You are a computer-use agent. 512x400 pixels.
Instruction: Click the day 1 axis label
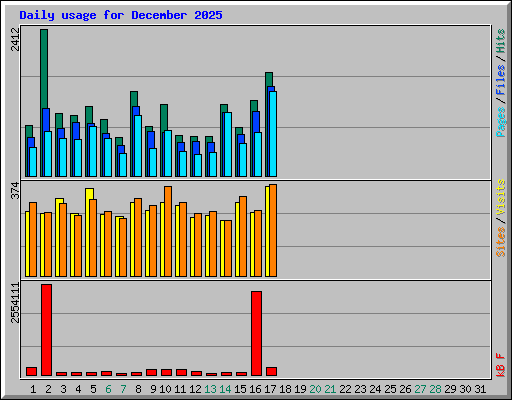33,389
